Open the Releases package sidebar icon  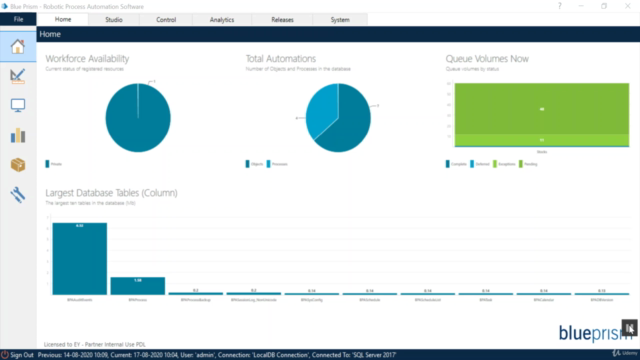18,165
